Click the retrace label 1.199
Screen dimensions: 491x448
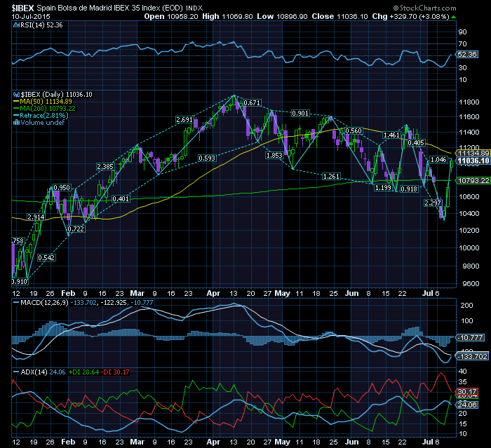(383, 187)
